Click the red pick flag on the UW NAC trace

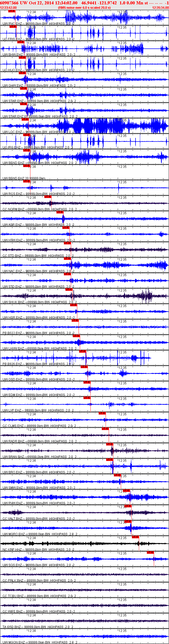pos(67,259)
